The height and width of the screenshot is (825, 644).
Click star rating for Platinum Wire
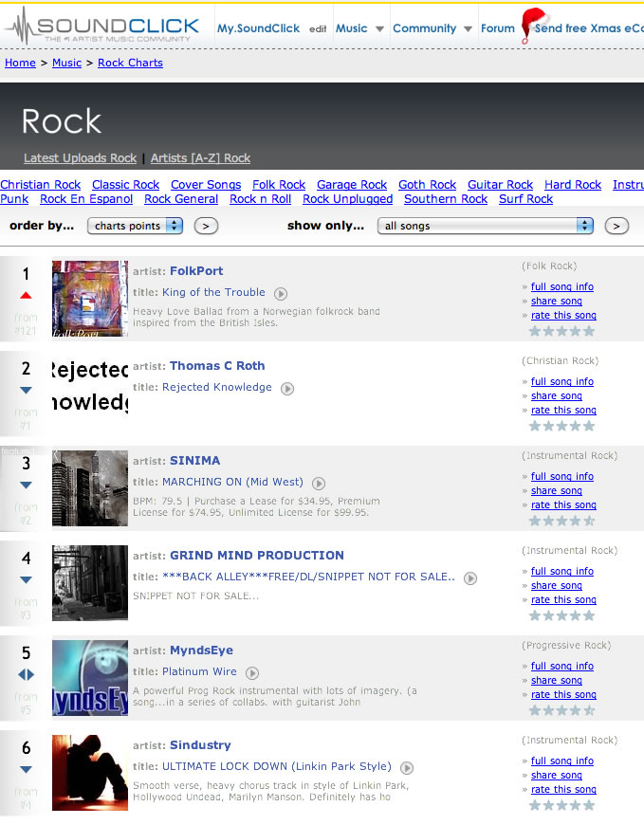561,710
